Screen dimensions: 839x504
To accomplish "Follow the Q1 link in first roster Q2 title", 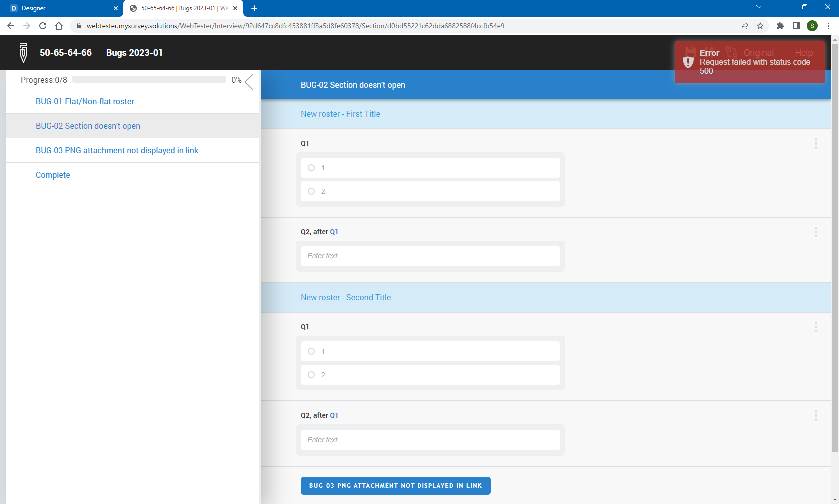I will (x=334, y=232).
